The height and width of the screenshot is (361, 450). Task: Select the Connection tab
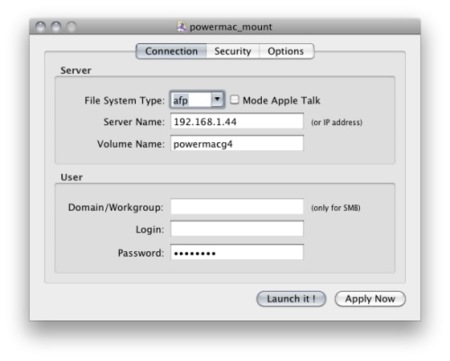coord(171,51)
